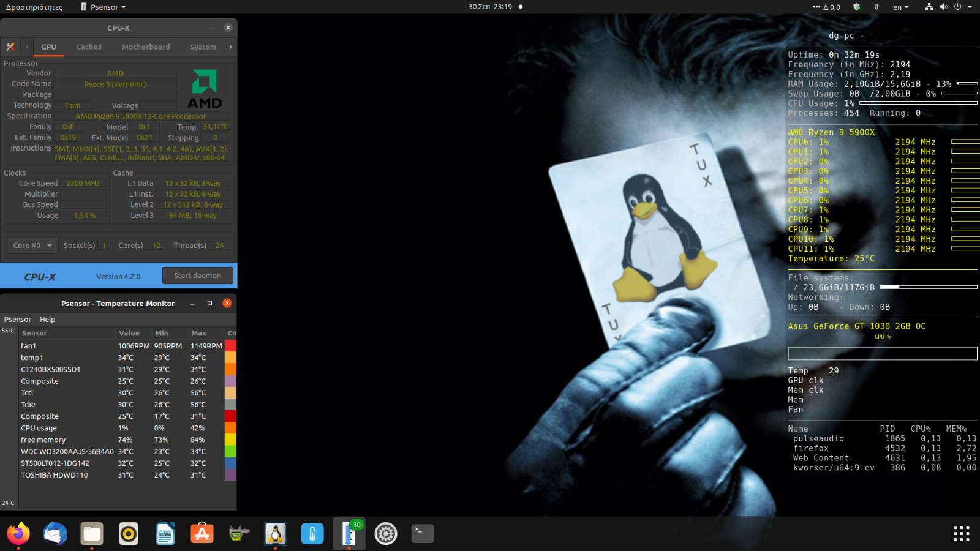Select the free memory sensor row
This screenshot has width=980, height=551.
127,440
